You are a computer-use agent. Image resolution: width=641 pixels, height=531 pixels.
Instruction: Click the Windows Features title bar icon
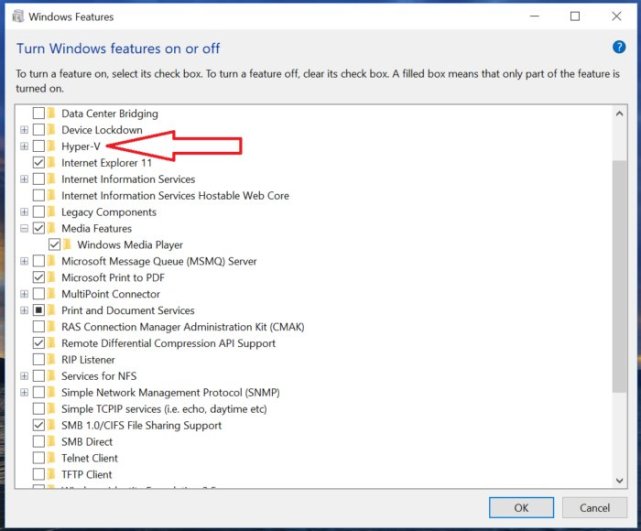[18, 16]
